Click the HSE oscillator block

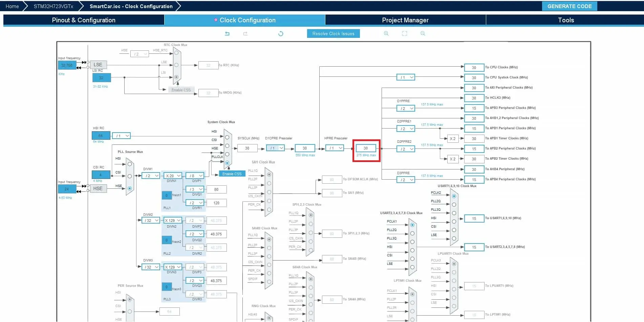click(x=98, y=188)
